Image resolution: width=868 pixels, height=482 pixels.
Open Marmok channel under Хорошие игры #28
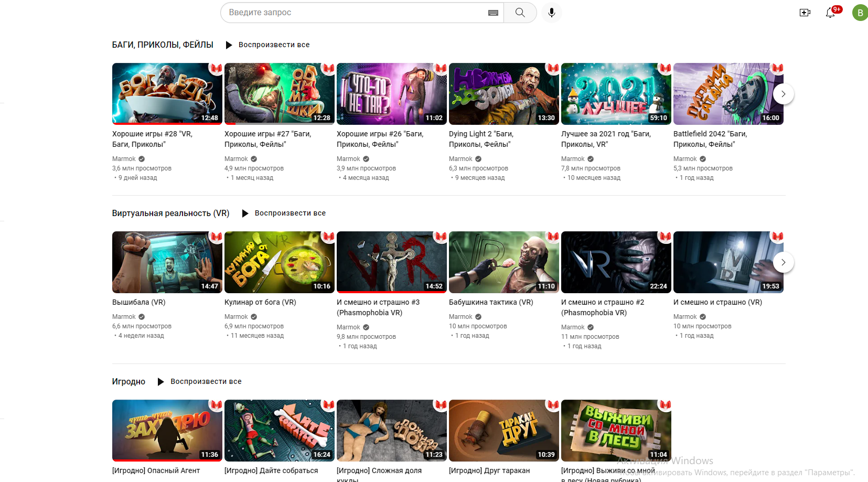pos(124,159)
